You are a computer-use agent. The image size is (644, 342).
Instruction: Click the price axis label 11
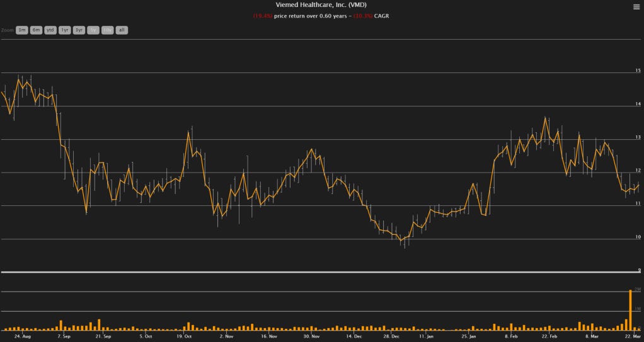(638, 203)
